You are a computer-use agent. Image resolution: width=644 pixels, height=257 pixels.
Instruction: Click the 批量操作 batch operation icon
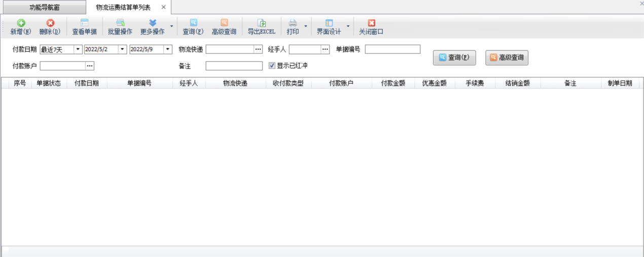(x=120, y=23)
